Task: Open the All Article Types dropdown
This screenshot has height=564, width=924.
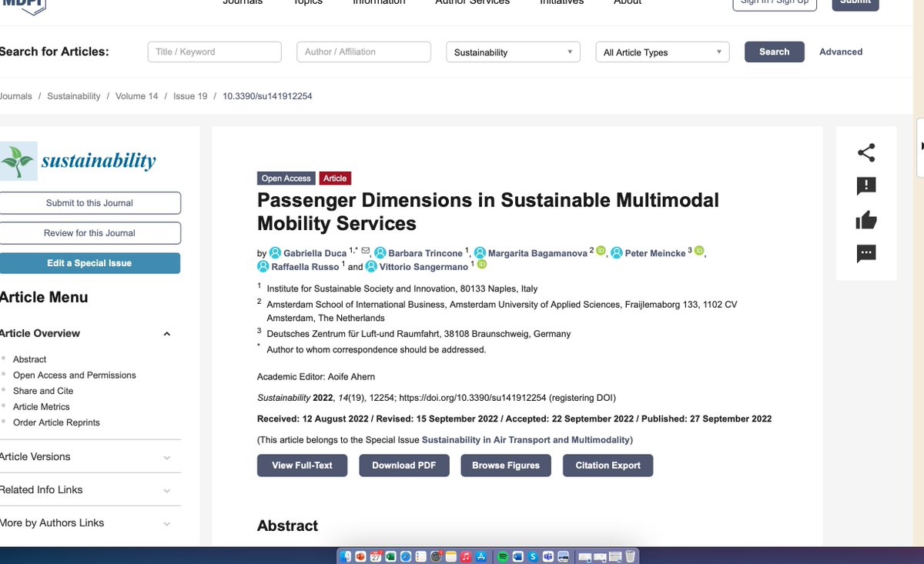Action: [x=662, y=52]
